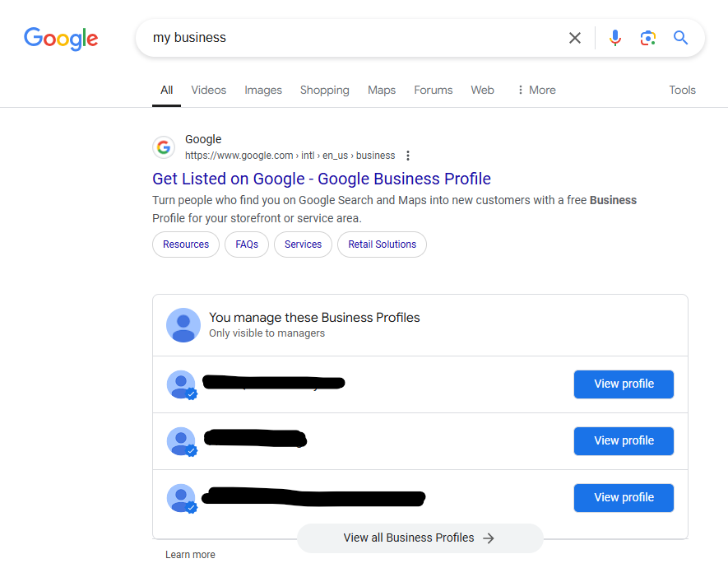Click the blue magnifying glass search icon
The height and width of the screenshot is (582, 728).
680,38
